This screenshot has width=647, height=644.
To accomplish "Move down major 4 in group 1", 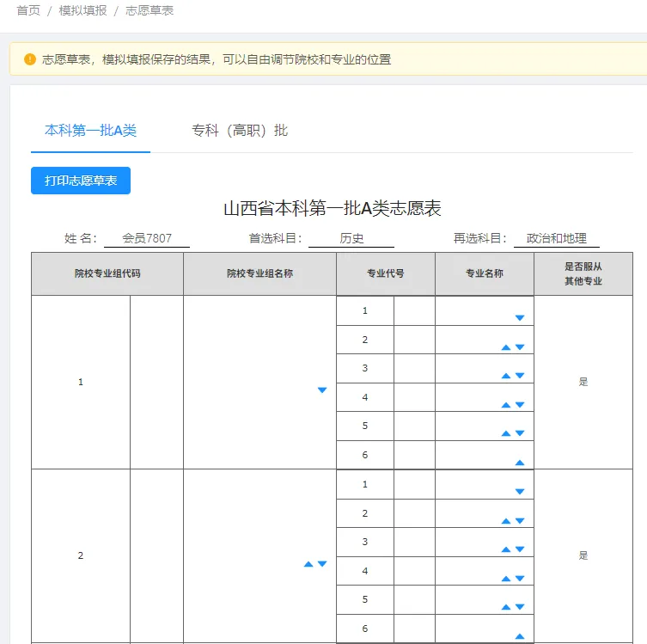I will click(x=520, y=405).
